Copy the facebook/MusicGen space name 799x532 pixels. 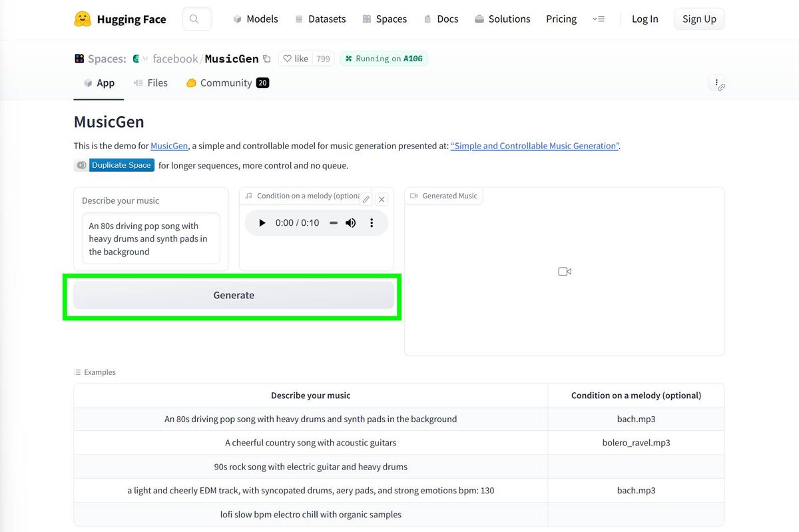click(x=267, y=59)
